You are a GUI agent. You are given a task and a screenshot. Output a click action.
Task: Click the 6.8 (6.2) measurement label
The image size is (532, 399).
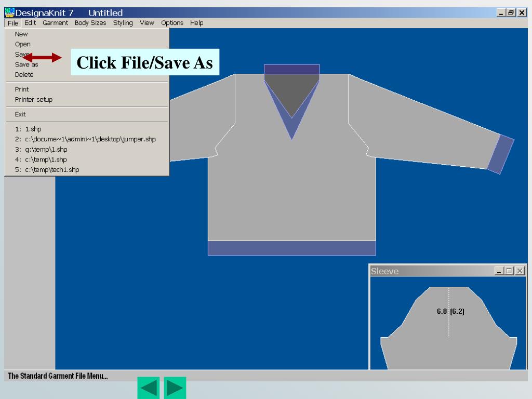pyautogui.click(x=450, y=311)
